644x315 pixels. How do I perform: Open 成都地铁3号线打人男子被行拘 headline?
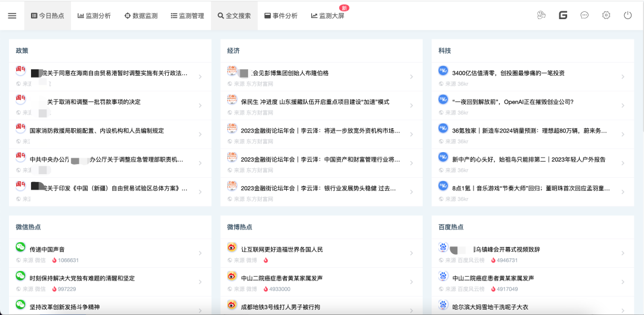(280, 307)
